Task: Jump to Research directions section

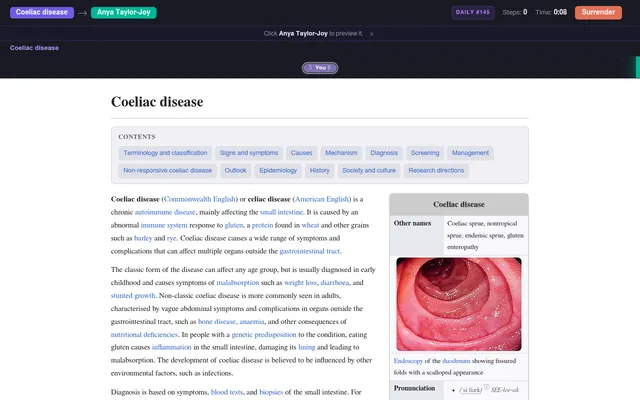Action: click(436, 171)
